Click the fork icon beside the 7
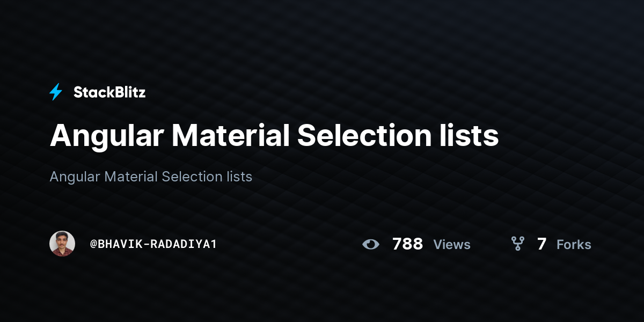This screenshot has width=644, height=322. click(x=517, y=244)
